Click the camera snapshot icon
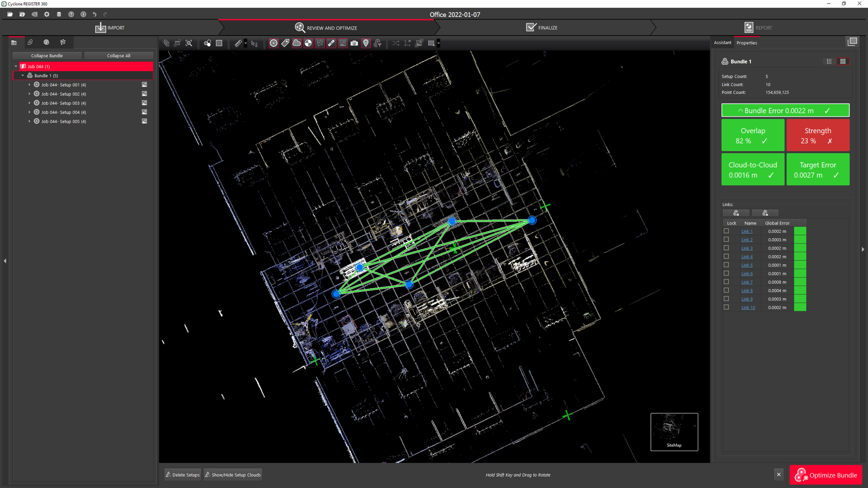Screen dimensions: 868x488 354,43
